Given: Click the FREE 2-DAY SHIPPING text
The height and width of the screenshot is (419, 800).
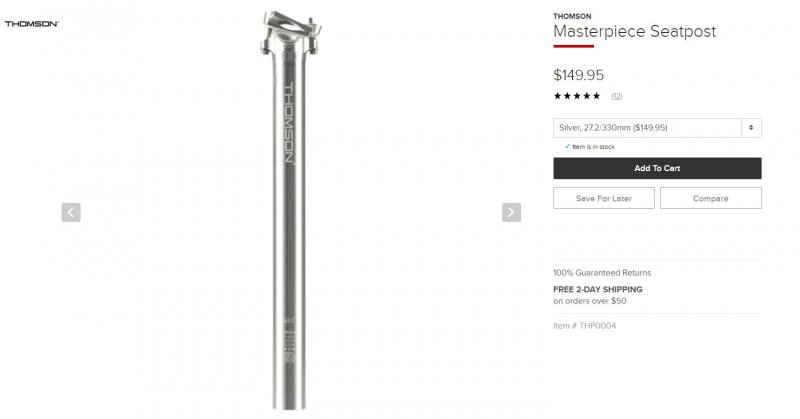Looking at the screenshot, I should pos(598,289).
